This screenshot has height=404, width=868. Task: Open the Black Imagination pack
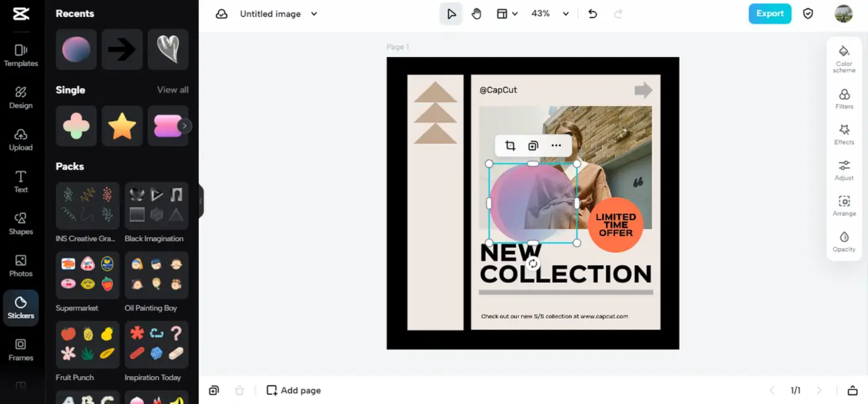156,206
